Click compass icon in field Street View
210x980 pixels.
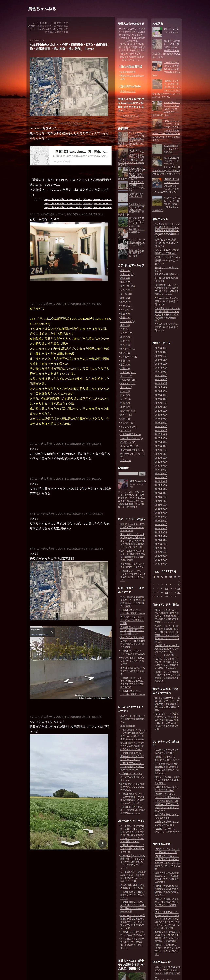[x=102, y=843]
